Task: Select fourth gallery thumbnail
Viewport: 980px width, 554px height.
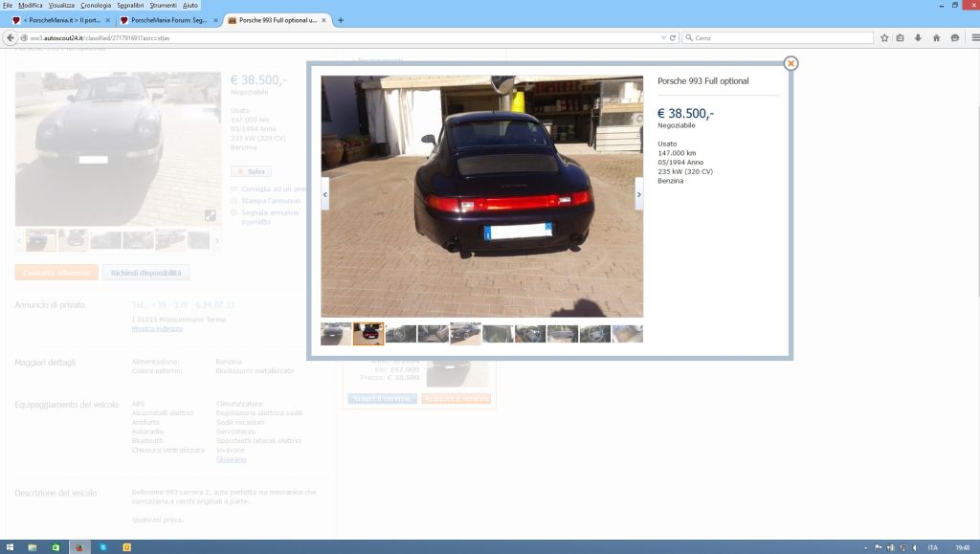Action: [434, 334]
